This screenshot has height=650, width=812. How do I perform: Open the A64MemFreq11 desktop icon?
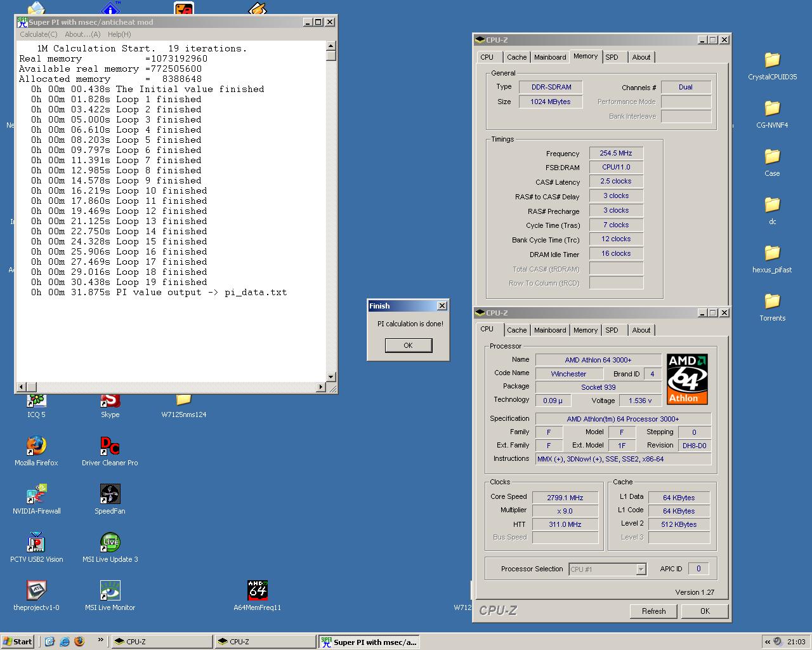click(x=257, y=591)
